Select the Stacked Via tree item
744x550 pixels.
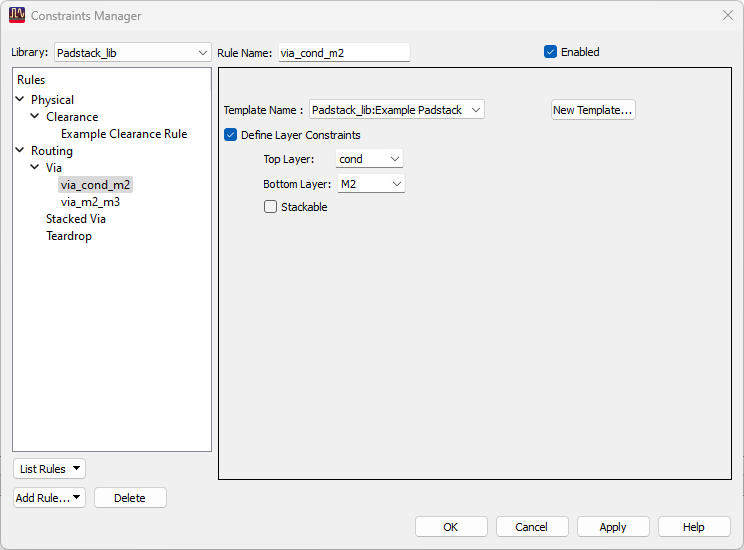(x=76, y=219)
